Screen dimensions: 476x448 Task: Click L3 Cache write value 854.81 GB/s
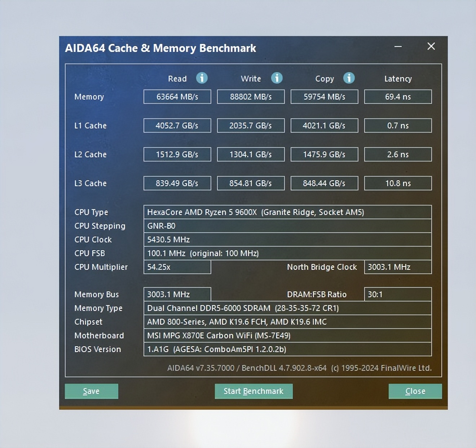pos(251,183)
